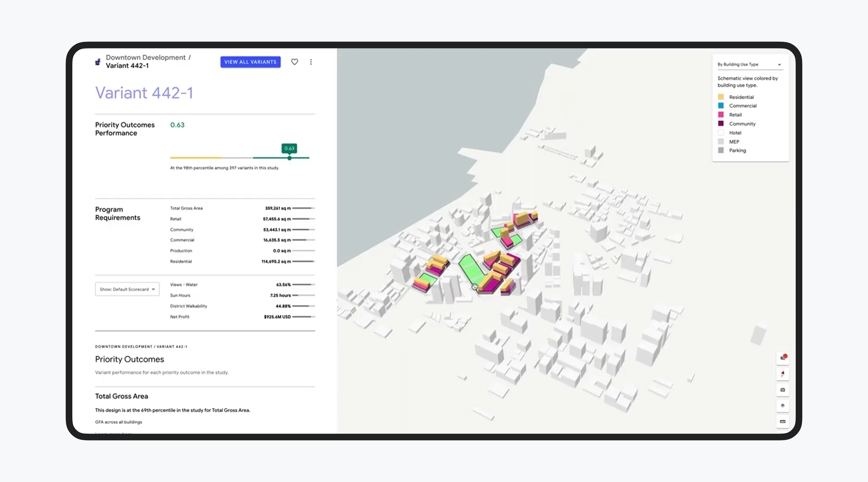
Task: Open view layer settings via the cube icon
Action: coord(783,405)
